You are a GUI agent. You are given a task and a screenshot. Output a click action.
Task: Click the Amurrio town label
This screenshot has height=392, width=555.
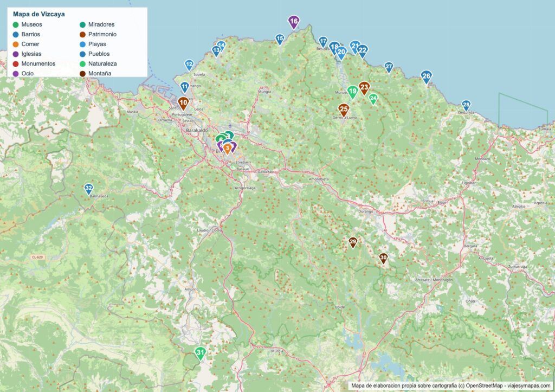191,290
